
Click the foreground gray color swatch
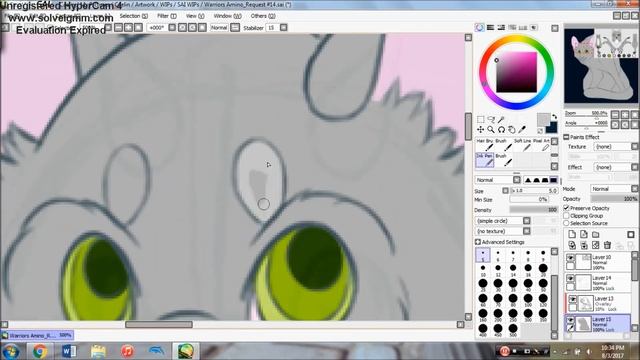543,120
